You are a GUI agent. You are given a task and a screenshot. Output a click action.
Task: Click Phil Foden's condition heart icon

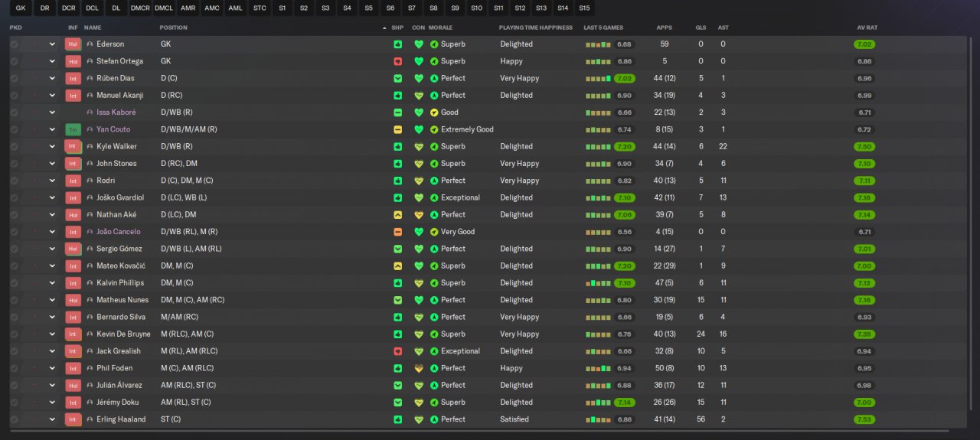418,368
